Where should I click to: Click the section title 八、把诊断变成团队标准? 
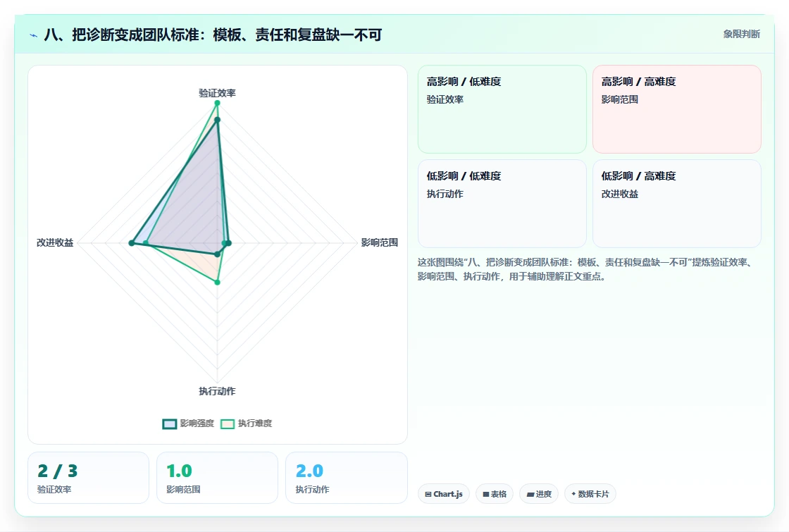point(213,35)
